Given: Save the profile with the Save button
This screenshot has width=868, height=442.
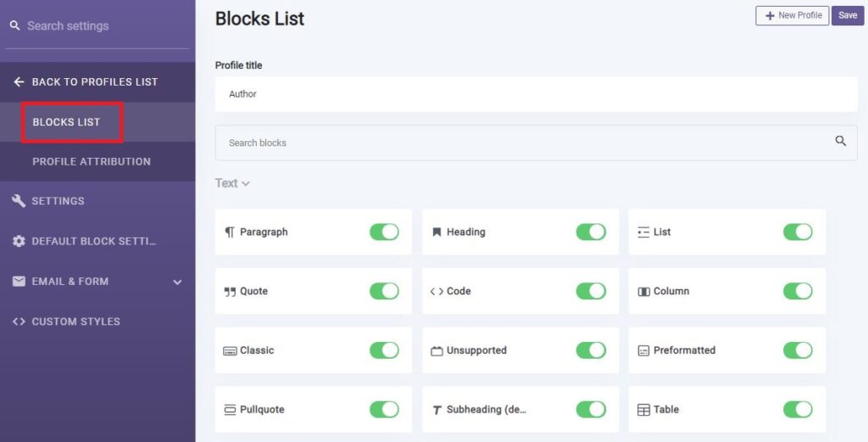Looking at the screenshot, I should (848, 15).
